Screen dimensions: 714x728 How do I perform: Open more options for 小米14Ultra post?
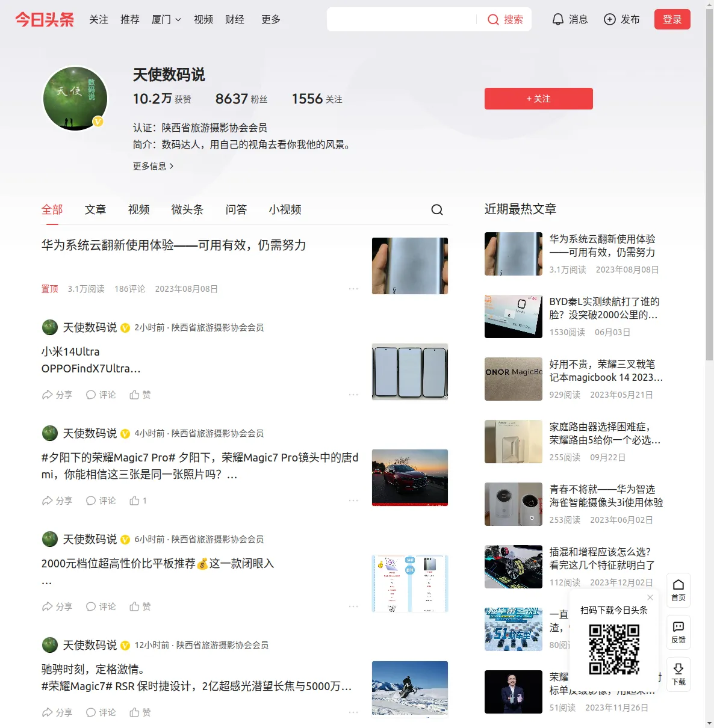pyautogui.click(x=353, y=395)
